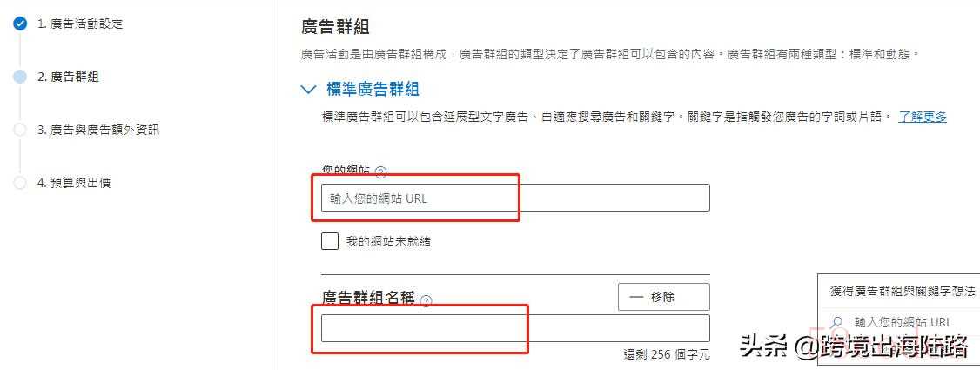The height and width of the screenshot is (370, 980).
Task: Collapse the 標準廣告群組 section chevron
Action: 307,89
